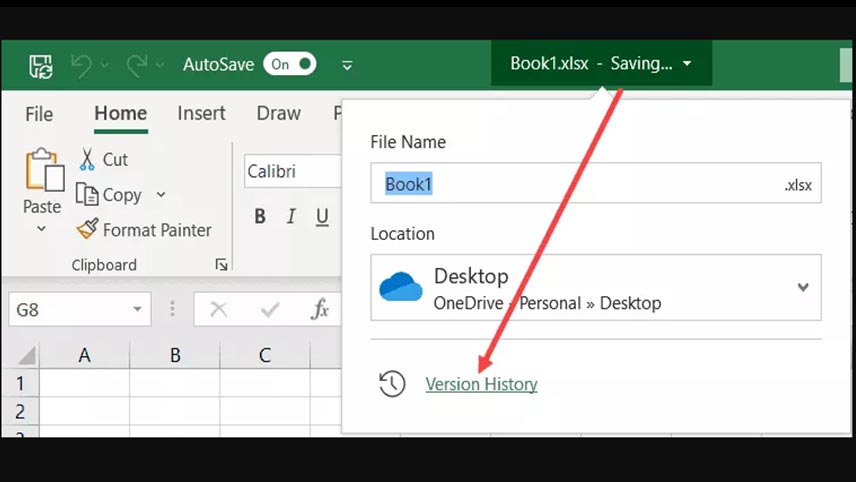Screen dimensions: 856x482
Task: Click the Select All corner triangle
Action: pyautogui.click(x=27, y=356)
